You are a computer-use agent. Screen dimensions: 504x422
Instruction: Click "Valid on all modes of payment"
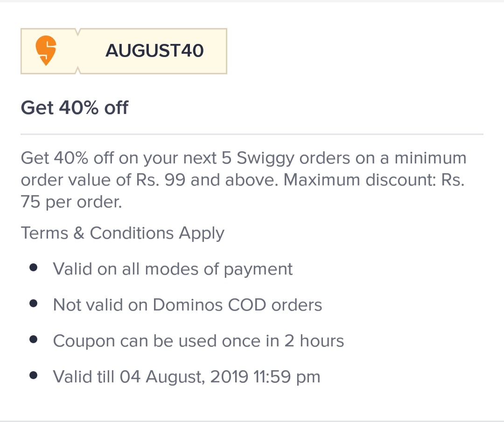pos(173,269)
